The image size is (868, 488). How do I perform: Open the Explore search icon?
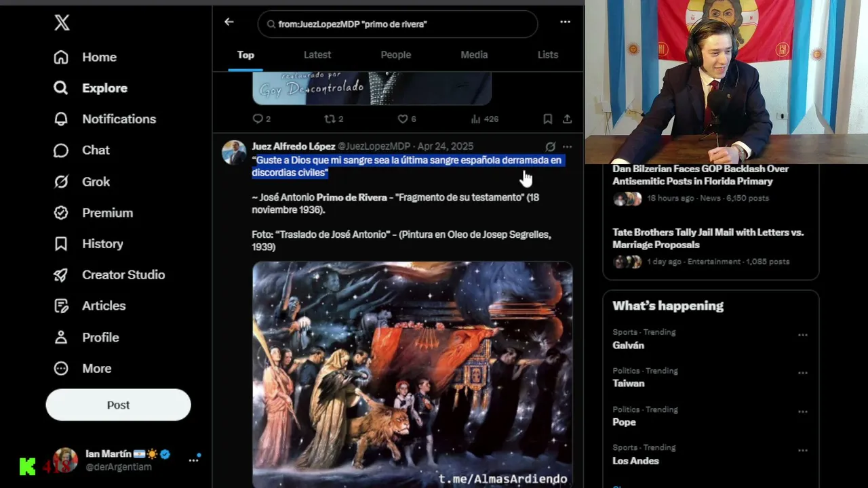point(61,88)
